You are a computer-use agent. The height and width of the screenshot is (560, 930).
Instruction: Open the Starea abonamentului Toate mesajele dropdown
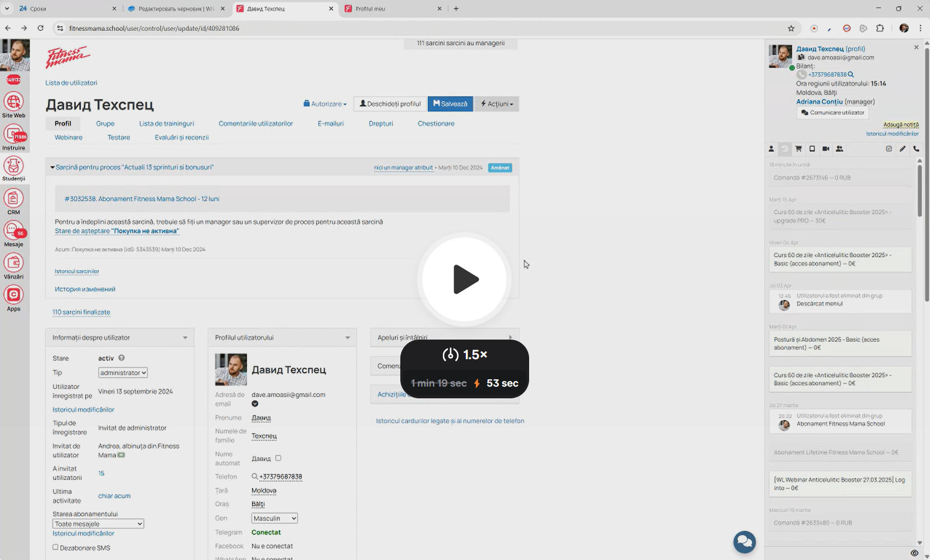pyautogui.click(x=98, y=524)
